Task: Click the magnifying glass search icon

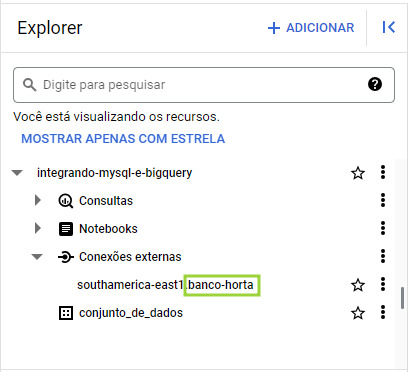Action: (29, 85)
